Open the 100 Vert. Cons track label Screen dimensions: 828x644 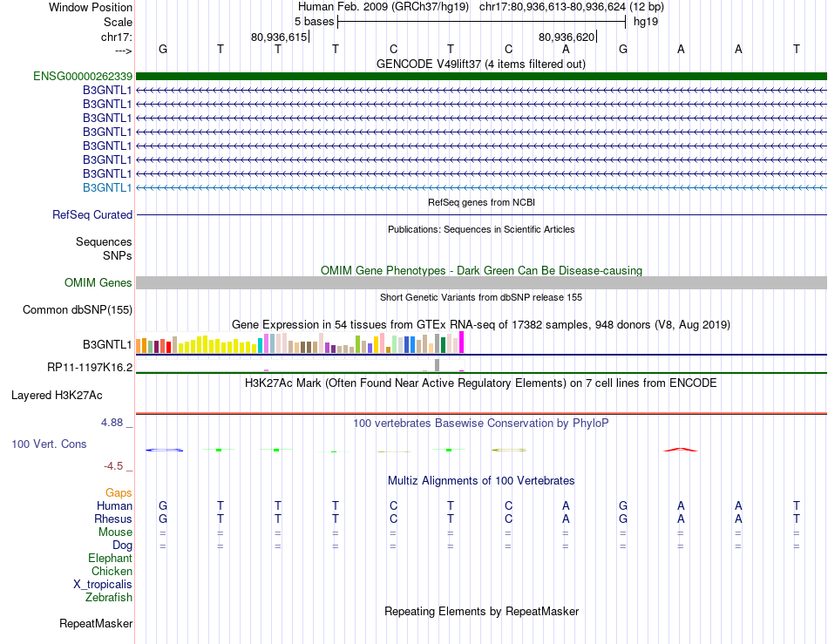49,444
